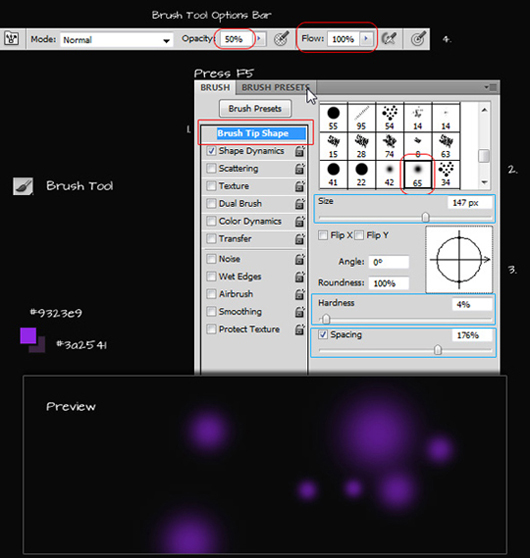
Task: Click the Hardness slider handle
Action: tap(326, 319)
